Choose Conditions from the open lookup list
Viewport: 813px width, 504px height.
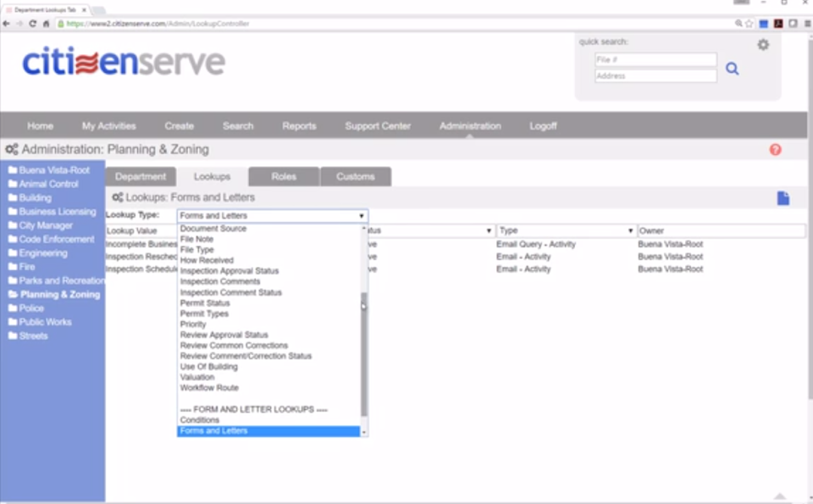point(200,419)
